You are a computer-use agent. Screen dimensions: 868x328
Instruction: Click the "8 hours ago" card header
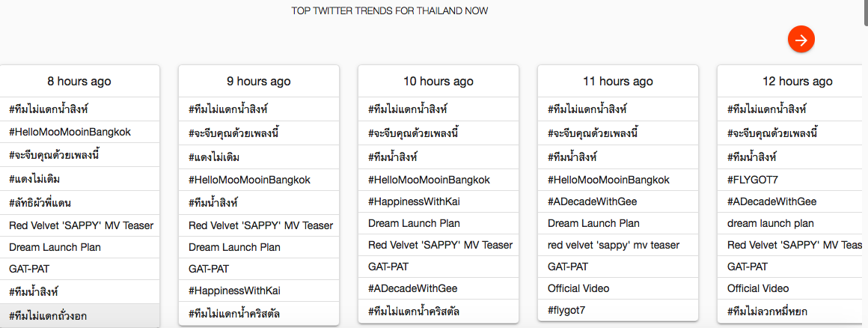79,81
